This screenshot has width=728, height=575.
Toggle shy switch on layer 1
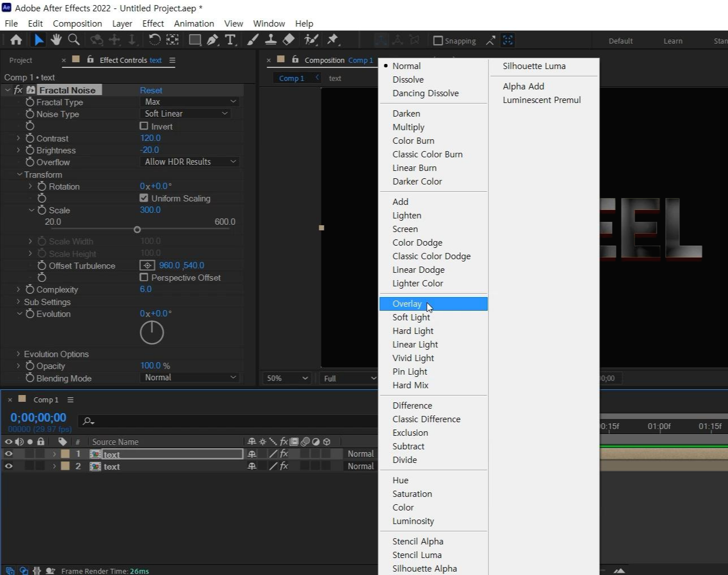point(252,454)
